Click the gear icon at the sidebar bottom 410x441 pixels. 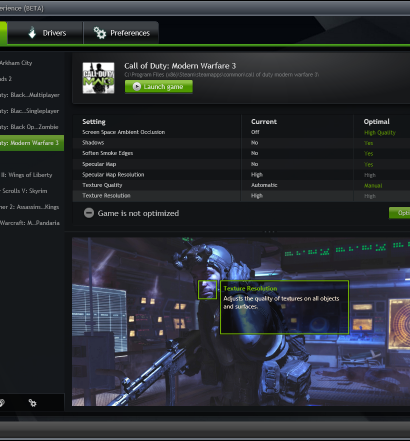32,403
